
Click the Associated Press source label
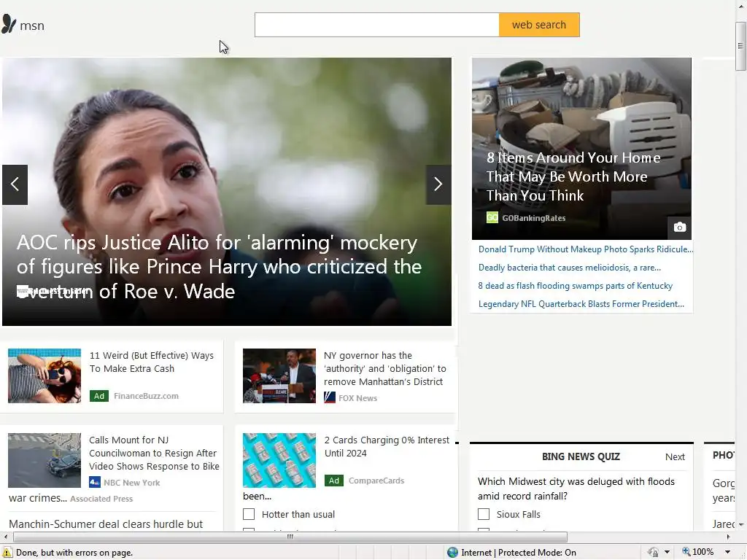(101, 499)
